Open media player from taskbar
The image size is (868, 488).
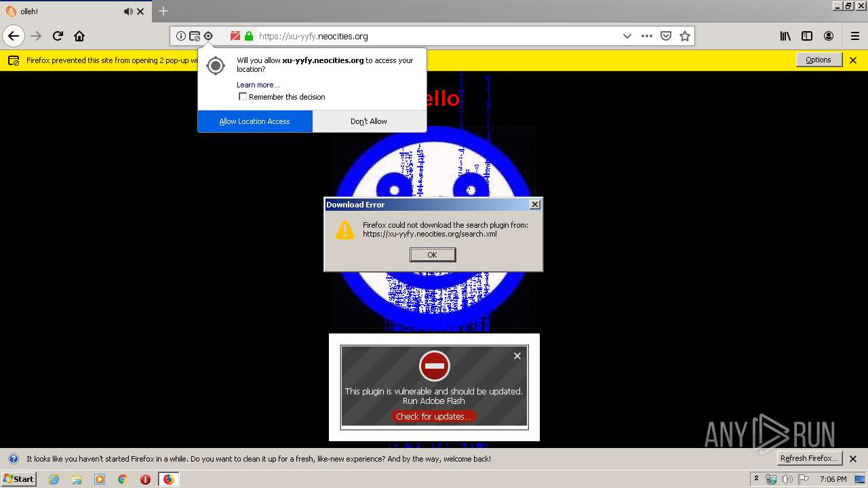pyautogui.click(x=100, y=479)
